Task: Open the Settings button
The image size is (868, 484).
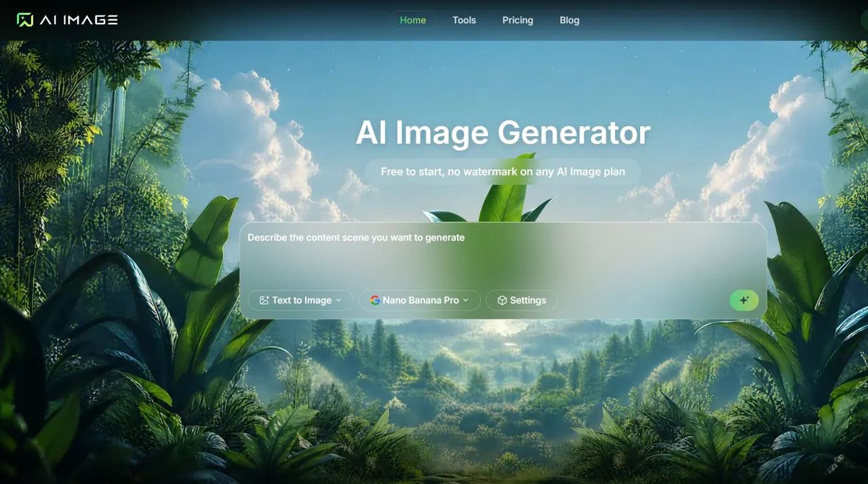Action: (521, 300)
